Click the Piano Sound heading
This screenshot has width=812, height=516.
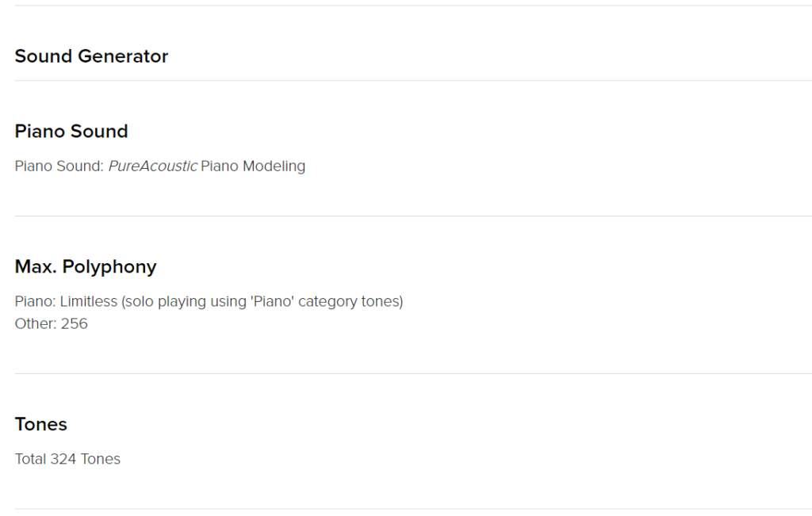point(71,131)
